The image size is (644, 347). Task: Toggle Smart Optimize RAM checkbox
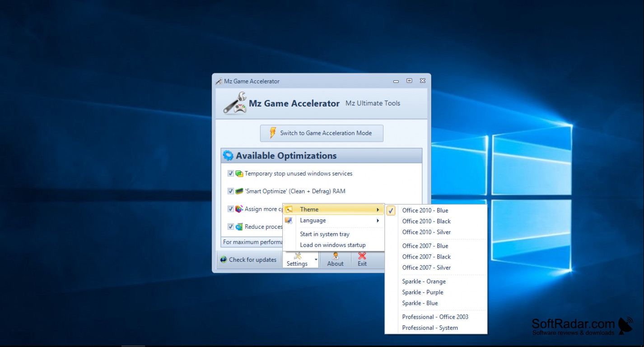tap(230, 191)
